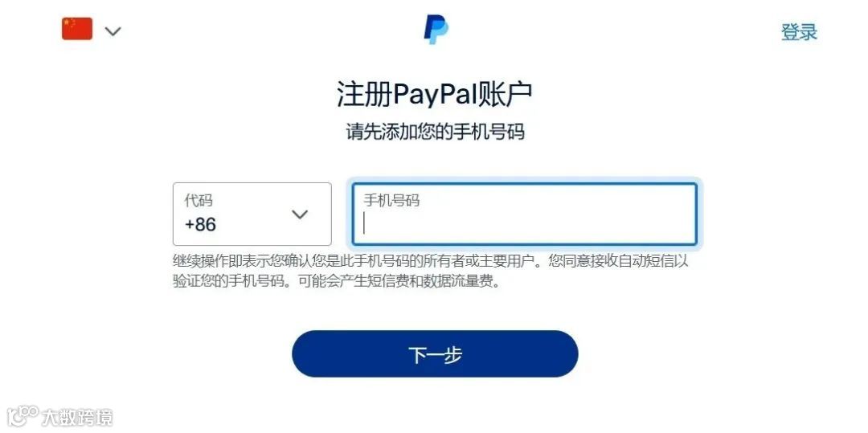The width and height of the screenshot is (868, 433).
Task: Select the +86 code value
Action: [200, 224]
